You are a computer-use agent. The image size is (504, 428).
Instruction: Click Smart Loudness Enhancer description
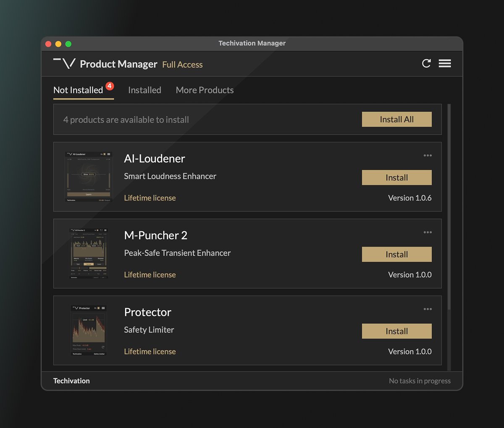[170, 176]
